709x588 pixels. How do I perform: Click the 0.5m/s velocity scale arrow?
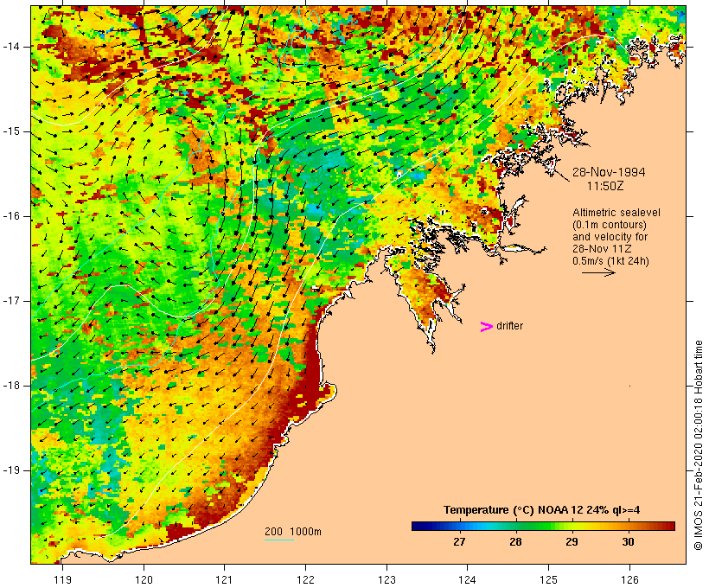coord(598,272)
